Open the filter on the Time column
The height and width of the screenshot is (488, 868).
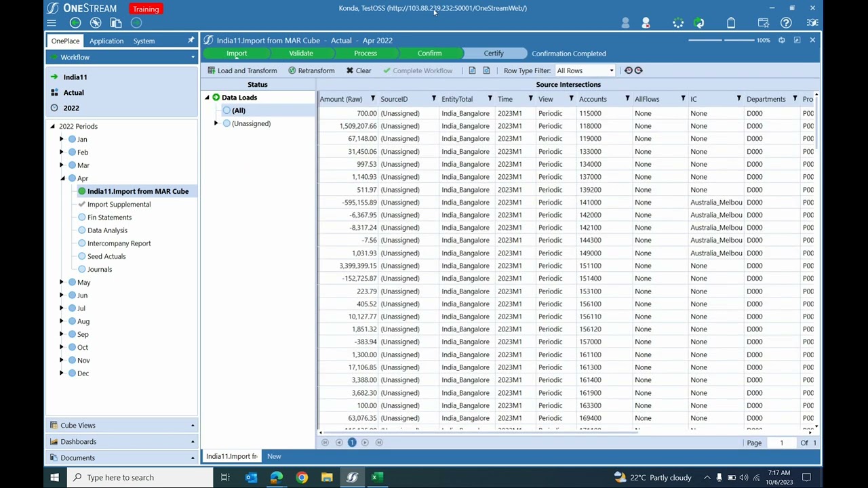click(531, 99)
